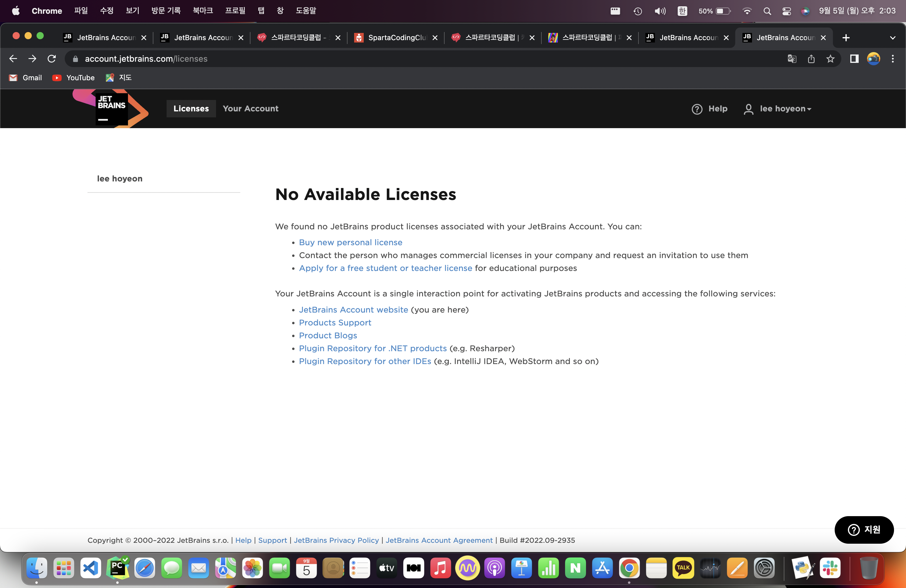906x588 pixels.
Task: Follow the Products Support link
Action: point(335,322)
